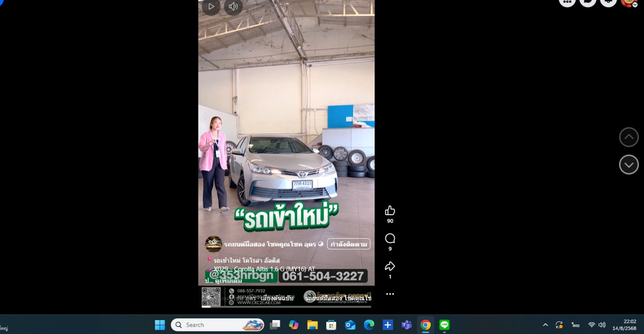The height and width of the screenshot is (334, 644).
Task: Open the three-dot more options menu
Action: pos(390,294)
